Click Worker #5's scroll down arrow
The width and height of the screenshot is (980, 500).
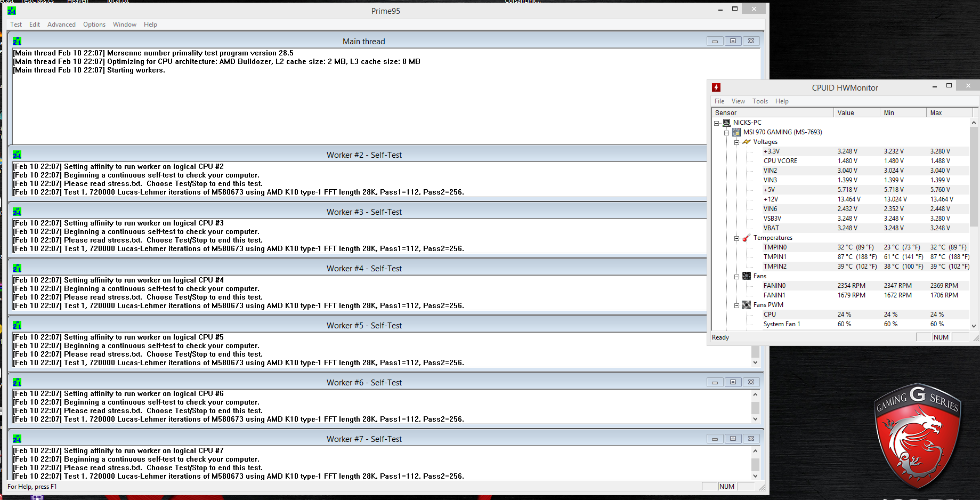[x=755, y=362]
